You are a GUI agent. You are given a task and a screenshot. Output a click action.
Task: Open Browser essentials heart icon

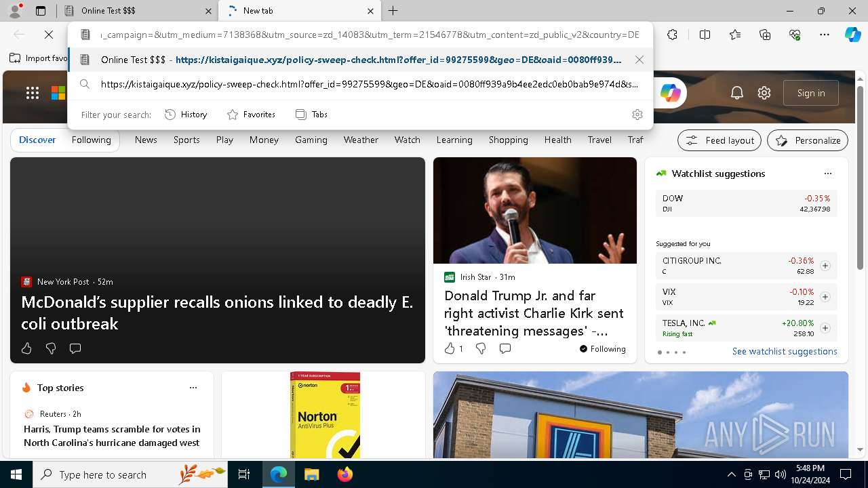[795, 35]
